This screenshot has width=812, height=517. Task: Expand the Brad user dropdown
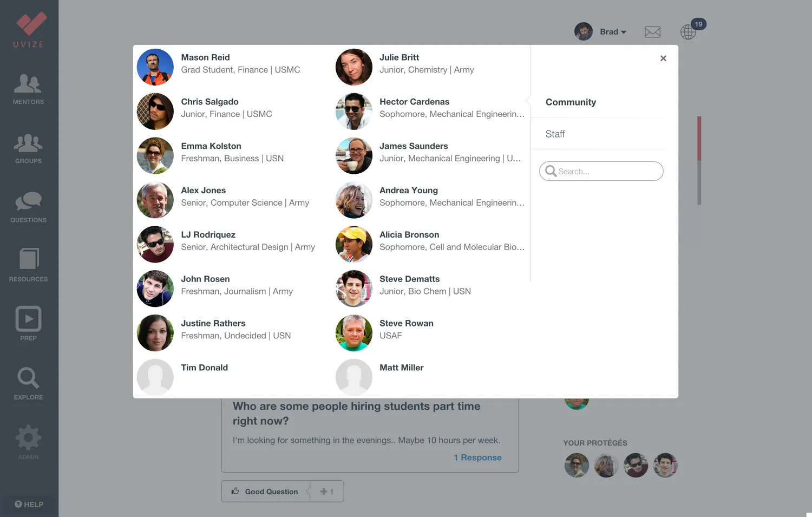coord(601,31)
